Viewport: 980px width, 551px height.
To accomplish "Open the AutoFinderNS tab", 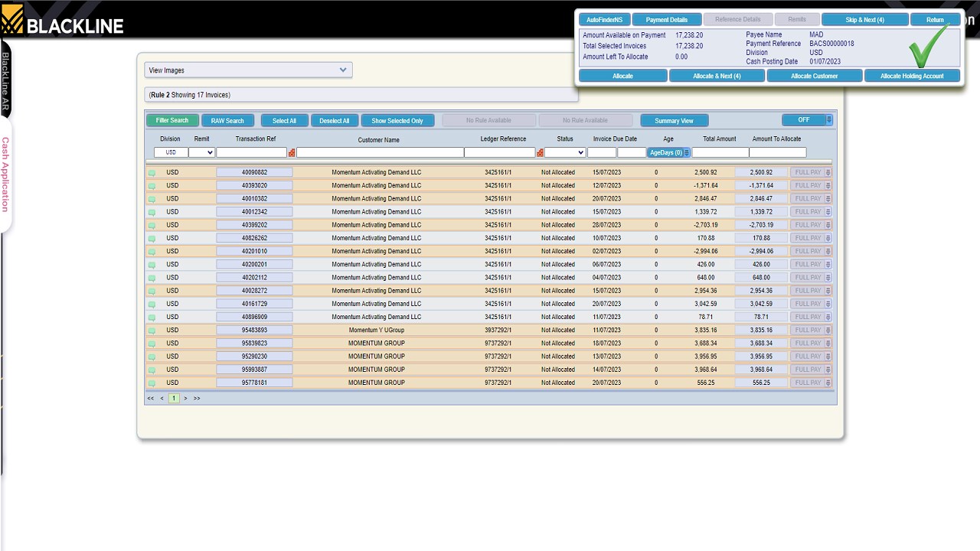I will click(604, 20).
